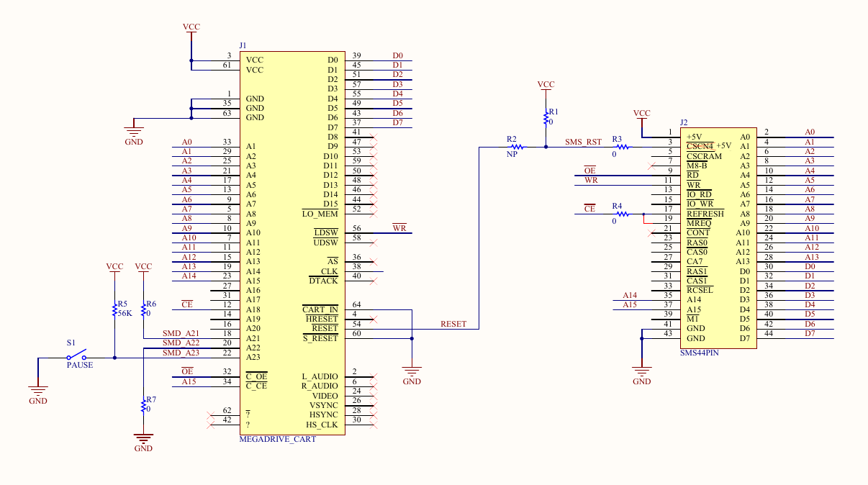The image size is (868, 485).
Task: Select the SMD_A21 net label
Action: [x=181, y=333]
